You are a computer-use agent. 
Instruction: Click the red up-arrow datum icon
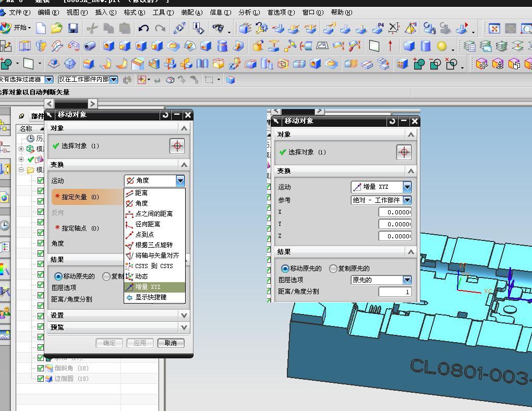pos(390,45)
